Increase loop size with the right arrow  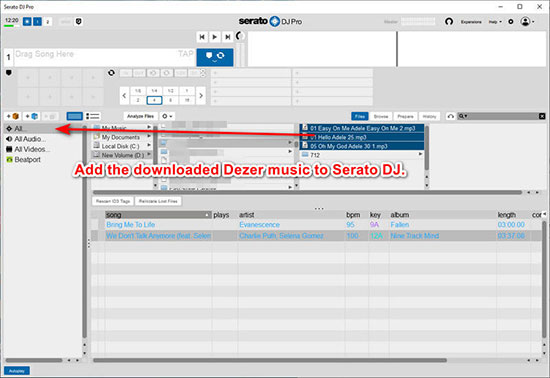click(201, 95)
